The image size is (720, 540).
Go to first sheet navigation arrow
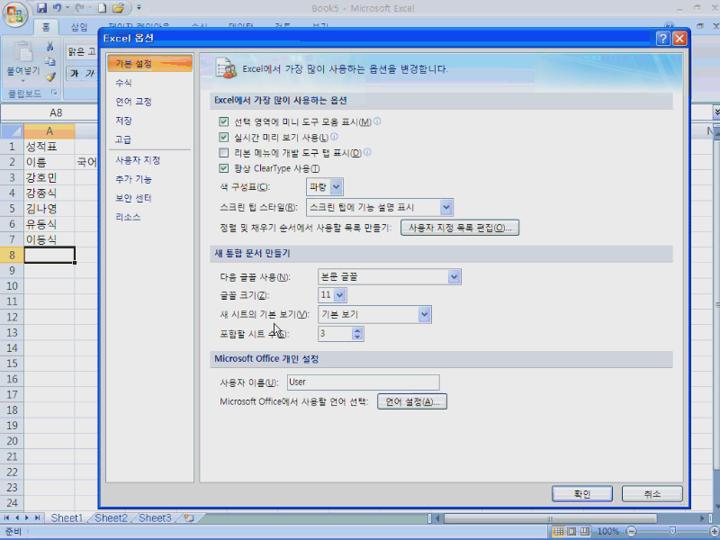6,518
